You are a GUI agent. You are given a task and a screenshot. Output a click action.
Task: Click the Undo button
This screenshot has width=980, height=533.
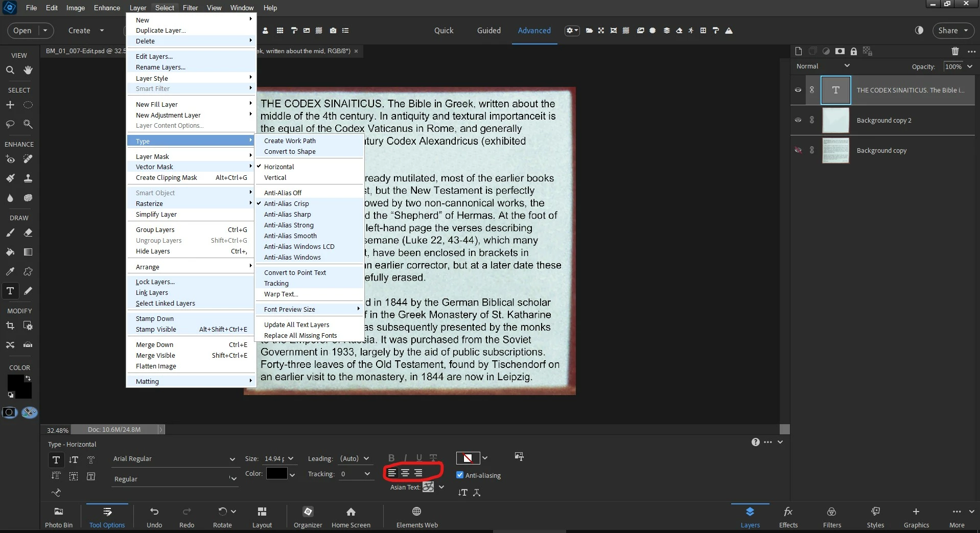tap(154, 517)
